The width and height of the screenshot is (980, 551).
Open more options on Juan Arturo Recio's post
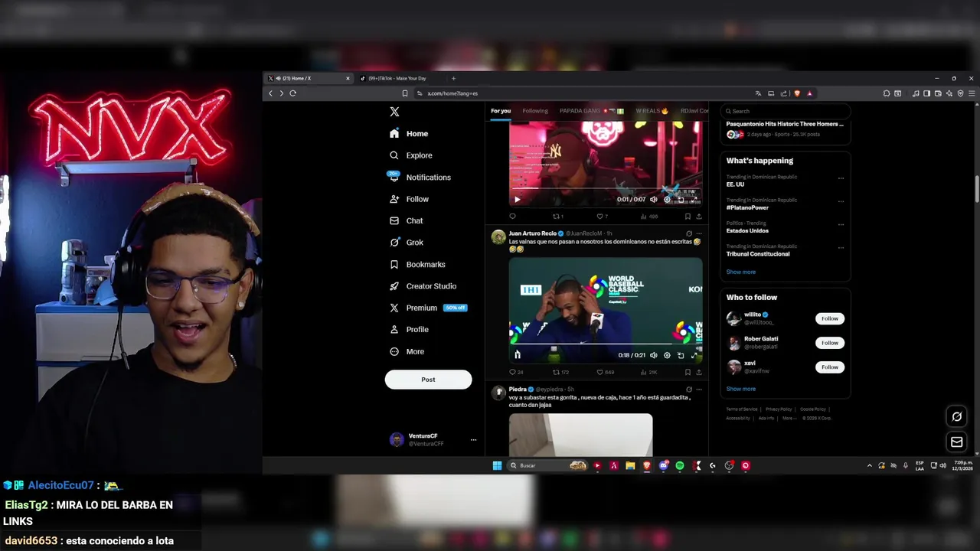pos(698,233)
